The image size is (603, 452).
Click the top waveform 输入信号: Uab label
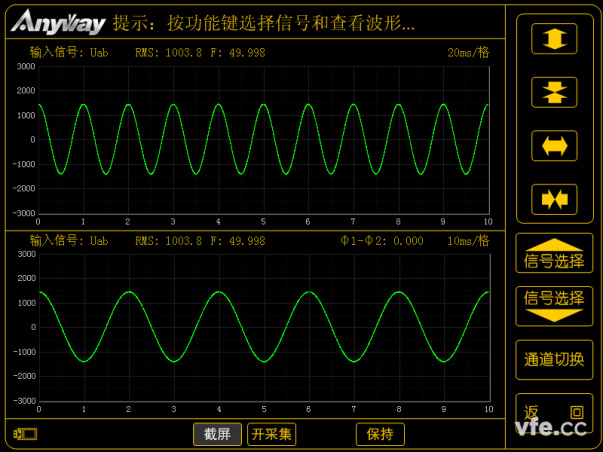click(x=69, y=52)
